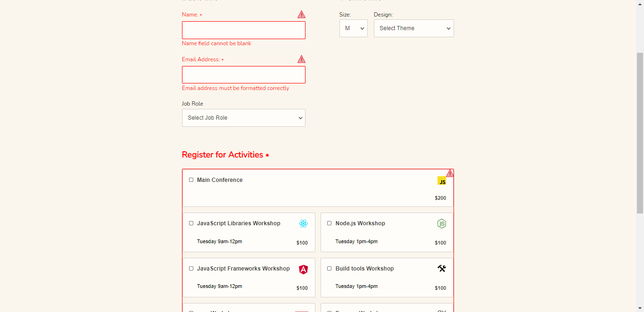This screenshot has height=312, width=644.
Task: Click inside the Email Address input field
Action: [243, 74]
